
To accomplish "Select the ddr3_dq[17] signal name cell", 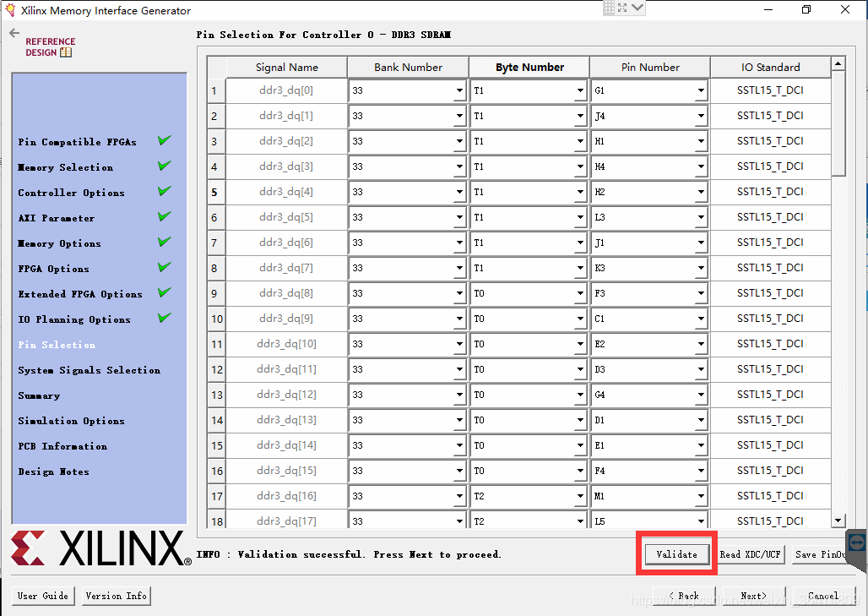I will [286, 521].
